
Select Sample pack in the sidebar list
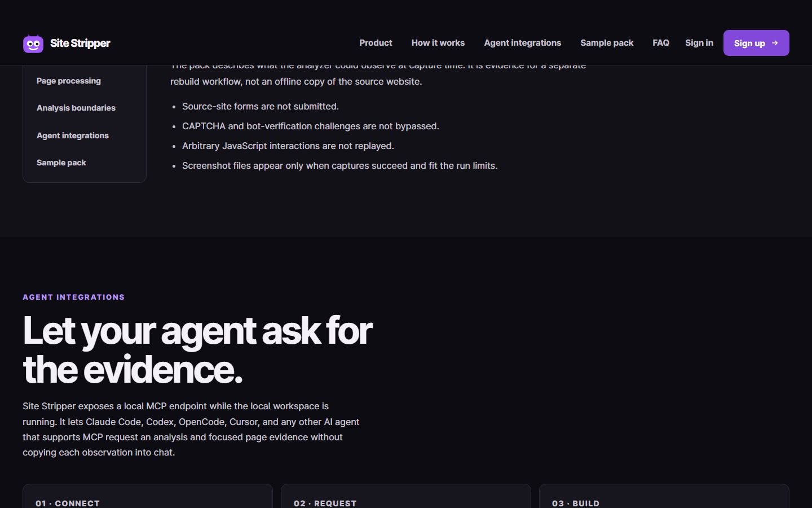pos(61,163)
